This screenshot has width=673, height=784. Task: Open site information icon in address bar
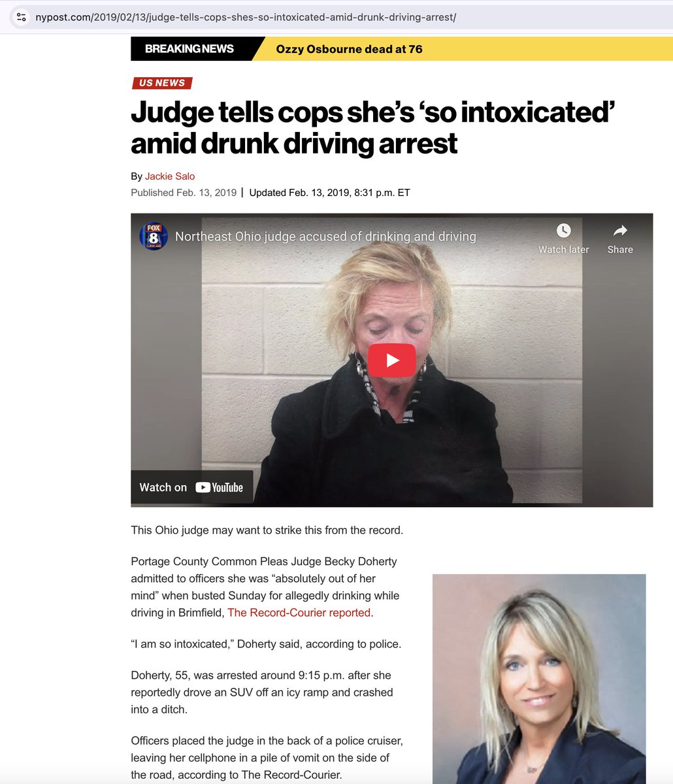(x=21, y=17)
